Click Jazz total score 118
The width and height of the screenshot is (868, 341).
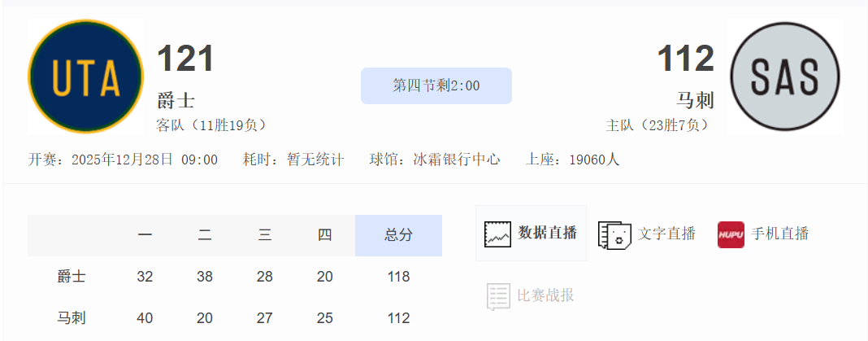(x=398, y=277)
